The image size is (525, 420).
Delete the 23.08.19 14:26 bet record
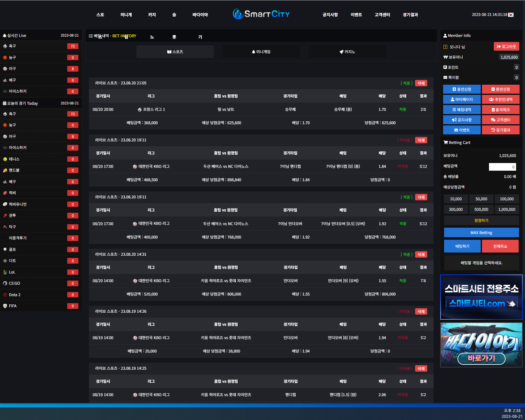pos(421,311)
